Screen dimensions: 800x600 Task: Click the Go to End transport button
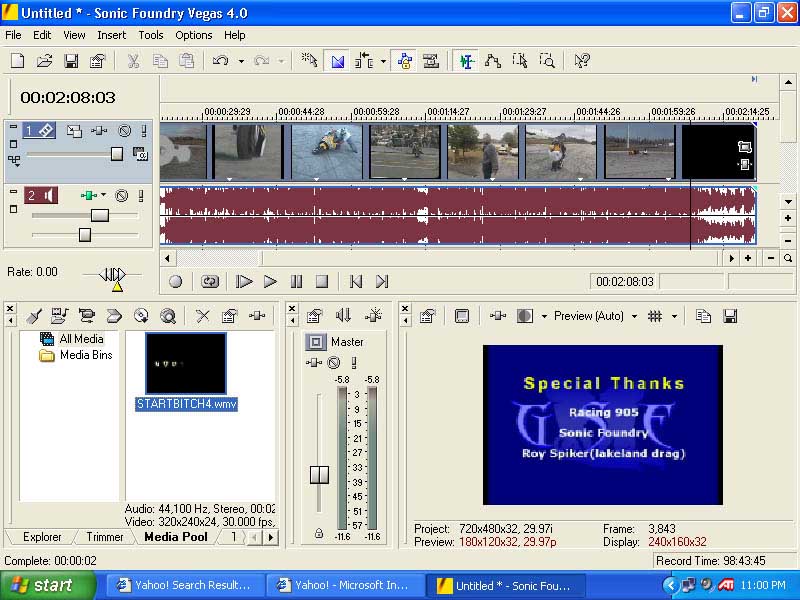[x=381, y=282]
